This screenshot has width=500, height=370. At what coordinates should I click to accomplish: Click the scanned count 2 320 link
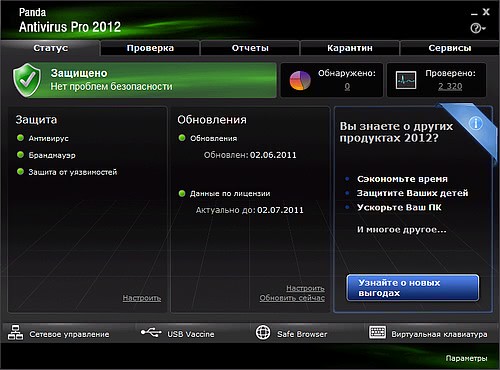point(450,86)
